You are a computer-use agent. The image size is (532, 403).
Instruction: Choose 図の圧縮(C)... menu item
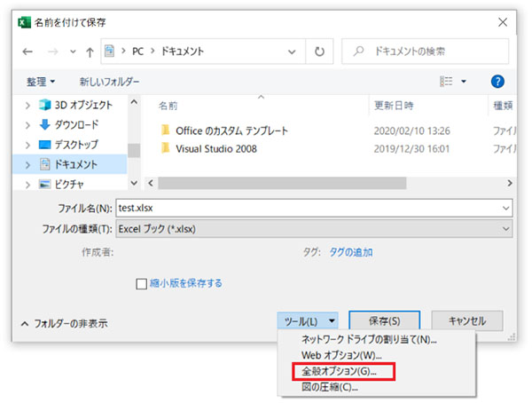(330, 387)
